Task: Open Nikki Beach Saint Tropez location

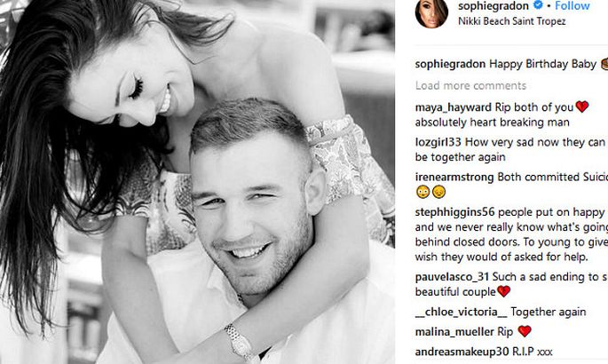Action: 512,21
